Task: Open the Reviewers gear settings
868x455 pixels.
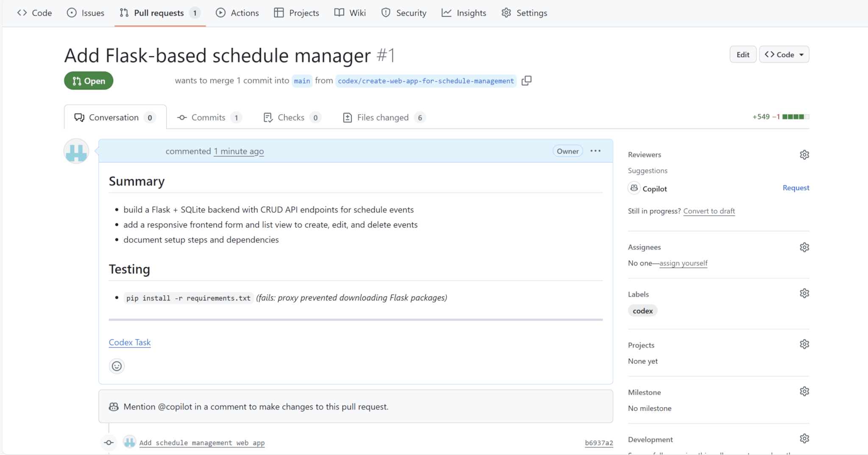Action: [804, 155]
